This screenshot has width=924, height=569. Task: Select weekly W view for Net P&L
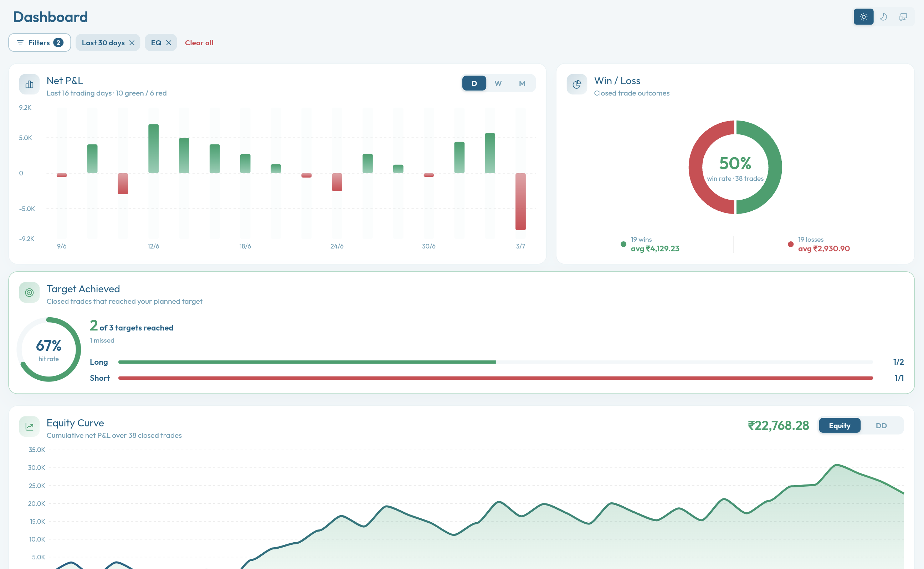coord(498,83)
